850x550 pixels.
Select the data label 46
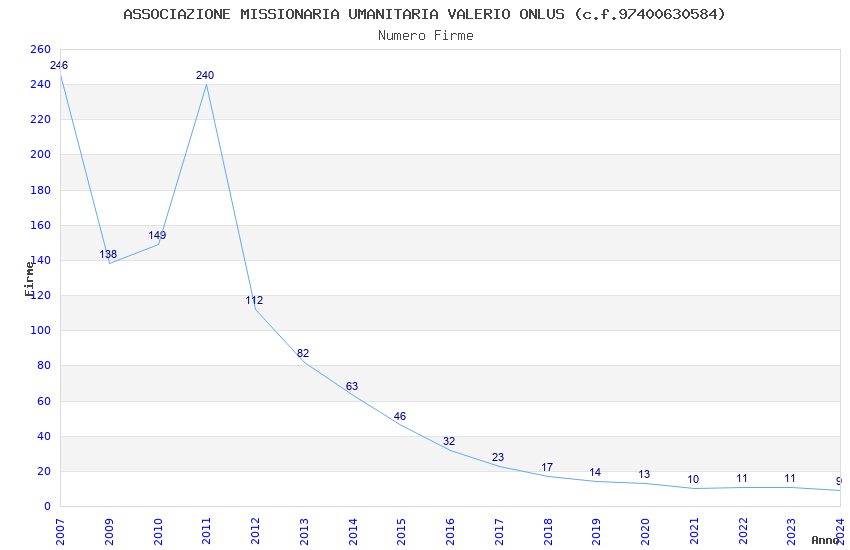coord(400,416)
